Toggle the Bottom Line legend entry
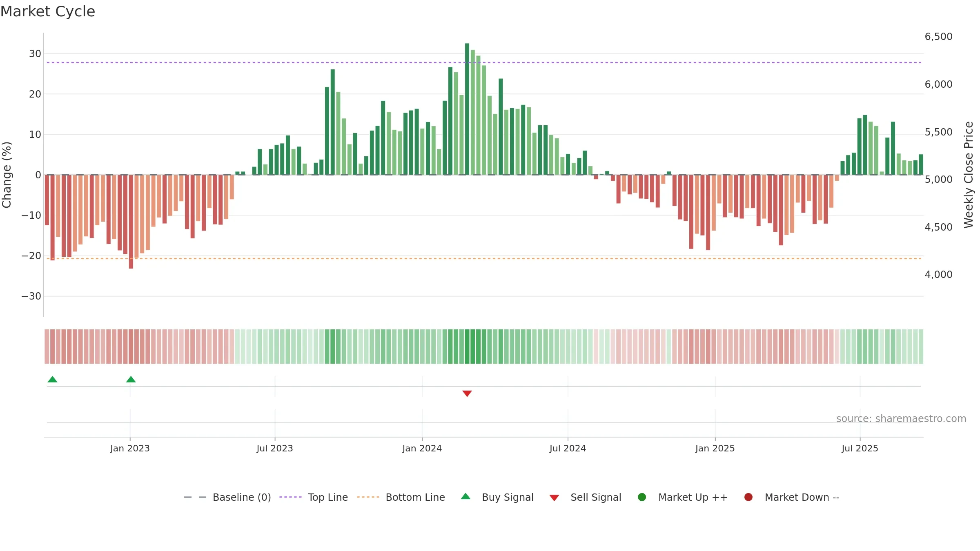This screenshot has width=980, height=551. 401,497
